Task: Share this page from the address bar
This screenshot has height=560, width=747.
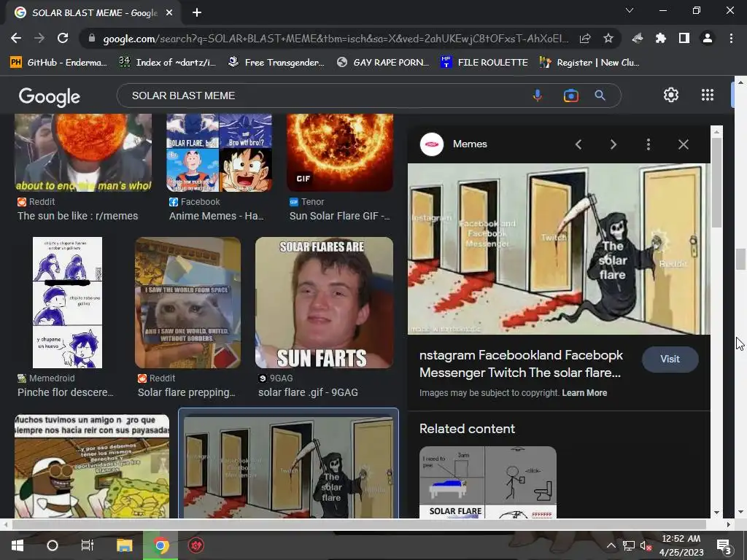Action: (x=585, y=38)
